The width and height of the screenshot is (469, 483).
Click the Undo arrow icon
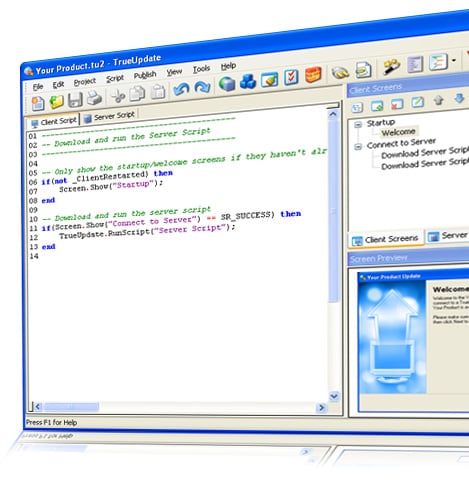coord(181,89)
